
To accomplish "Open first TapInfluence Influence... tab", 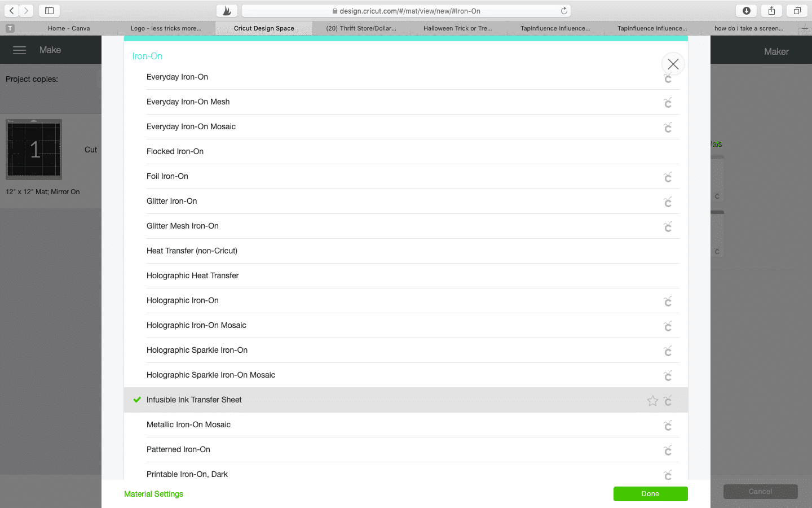I will click(x=555, y=28).
